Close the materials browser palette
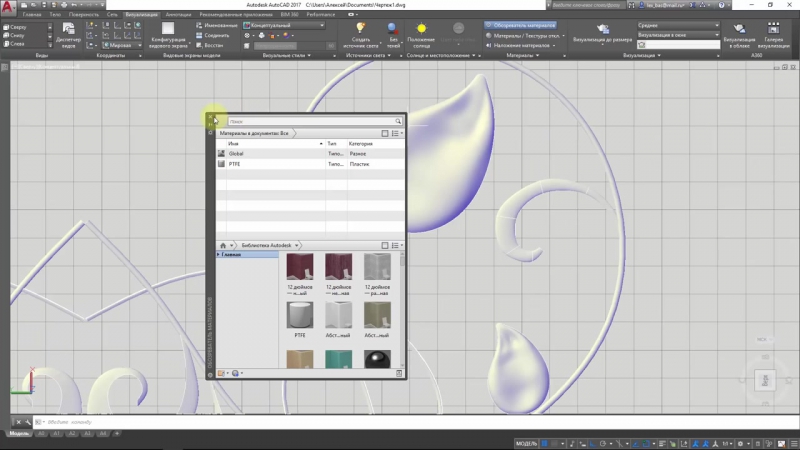This screenshot has height=450, width=800. 210,117
